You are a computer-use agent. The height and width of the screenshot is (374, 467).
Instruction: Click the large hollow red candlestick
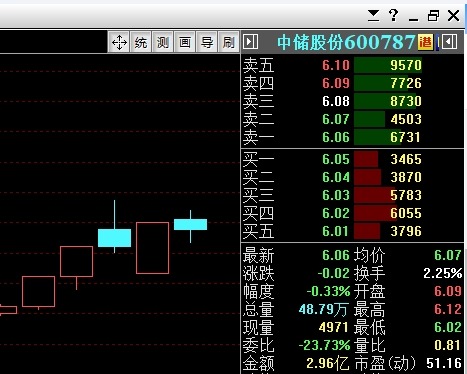click(152, 248)
